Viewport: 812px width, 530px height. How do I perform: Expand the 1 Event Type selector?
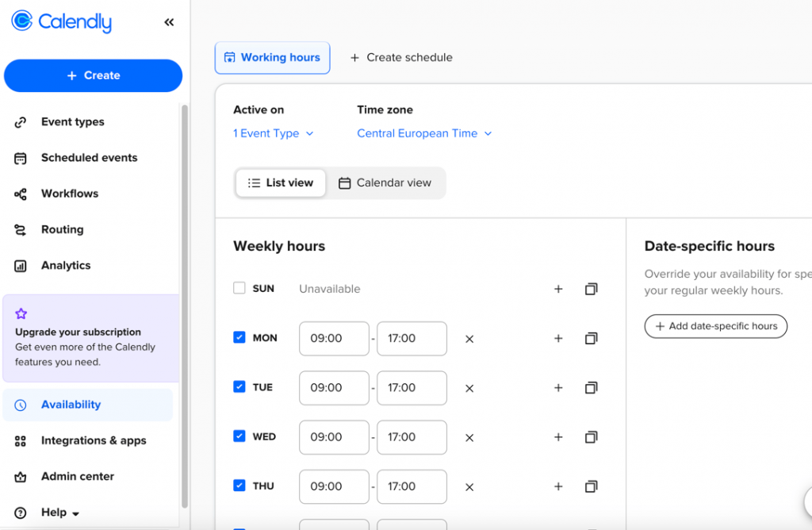pyautogui.click(x=273, y=133)
